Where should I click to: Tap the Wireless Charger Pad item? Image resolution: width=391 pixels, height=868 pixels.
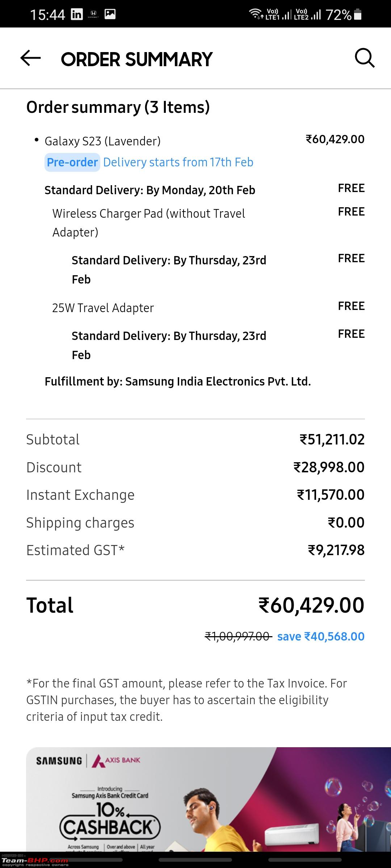point(149,223)
